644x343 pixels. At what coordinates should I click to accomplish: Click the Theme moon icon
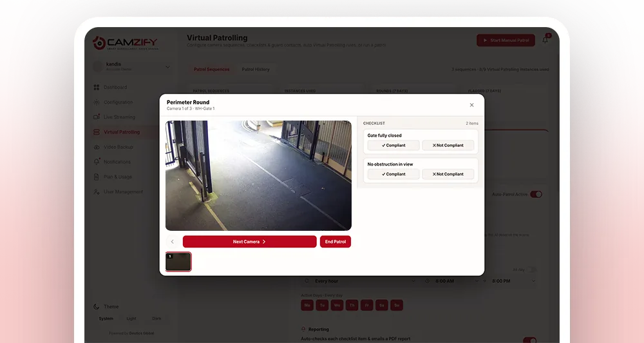point(96,306)
